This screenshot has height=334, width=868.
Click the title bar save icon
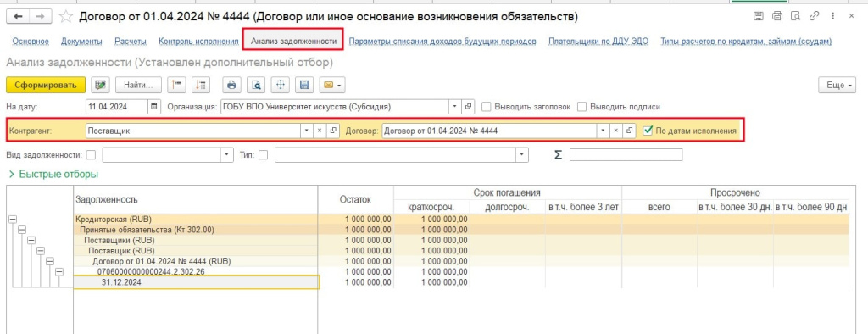759,16
